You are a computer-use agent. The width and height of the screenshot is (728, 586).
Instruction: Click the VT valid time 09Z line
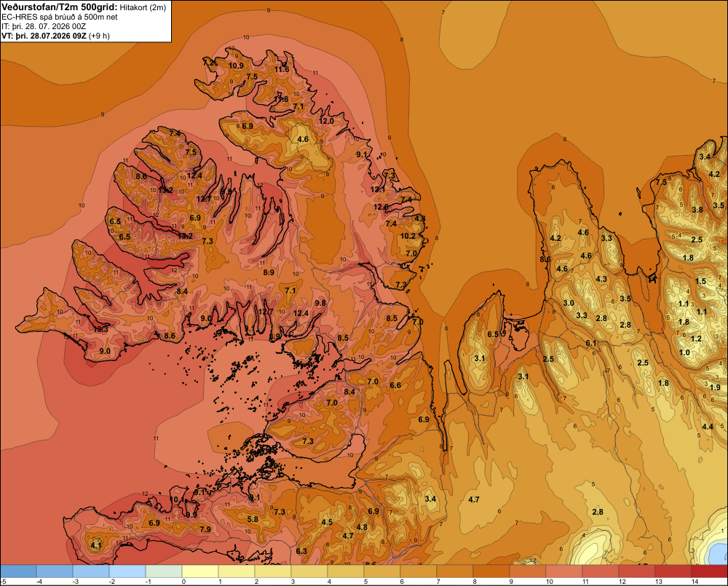pyautogui.click(x=55, y=36)
